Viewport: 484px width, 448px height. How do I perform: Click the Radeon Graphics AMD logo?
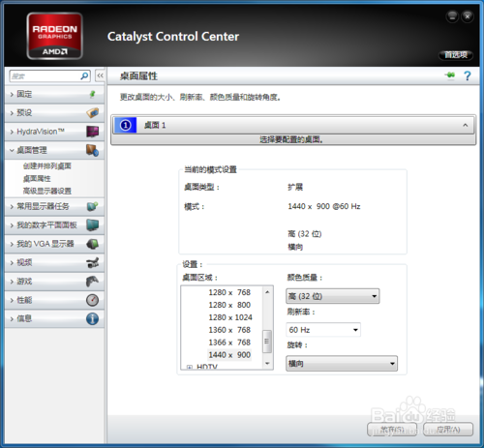coord(54,36)
